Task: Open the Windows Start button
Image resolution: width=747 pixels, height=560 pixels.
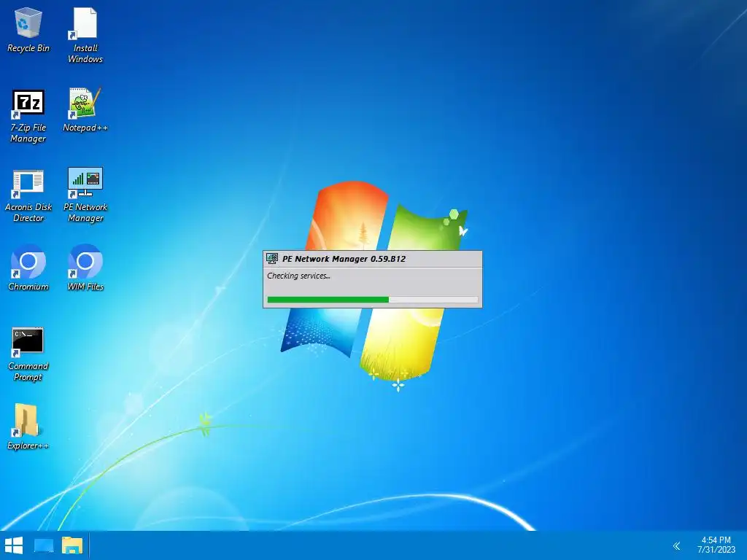Action: click(14, 545)
